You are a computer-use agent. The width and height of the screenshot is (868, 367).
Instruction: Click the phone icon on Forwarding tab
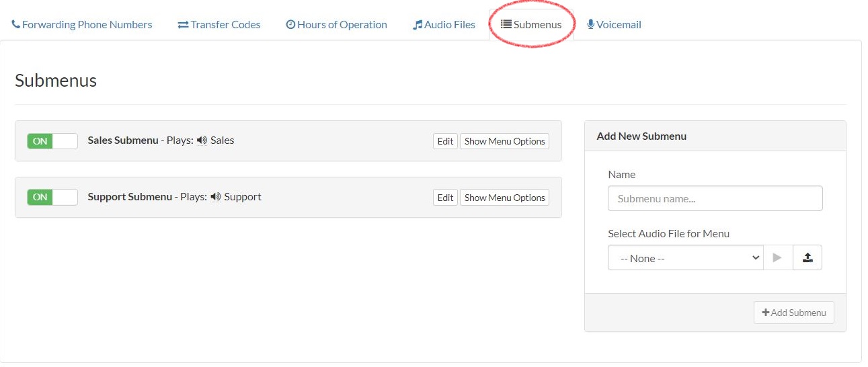tap(16, 25)
